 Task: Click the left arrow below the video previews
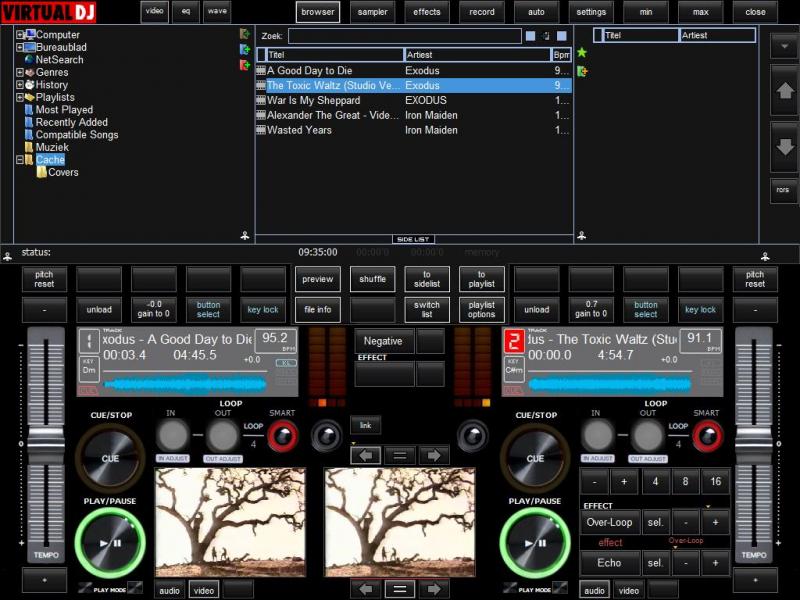pyautogui.click(x=365, y=589)
